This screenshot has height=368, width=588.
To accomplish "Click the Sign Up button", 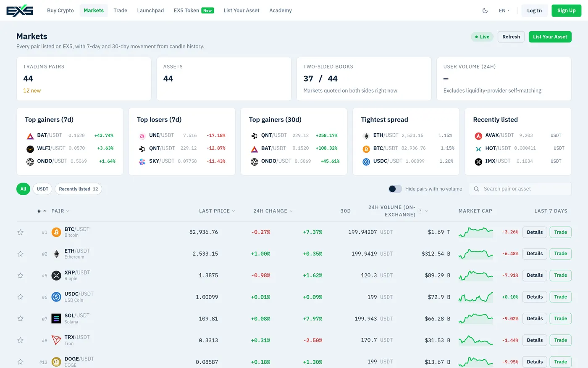I will coord(566,11).
